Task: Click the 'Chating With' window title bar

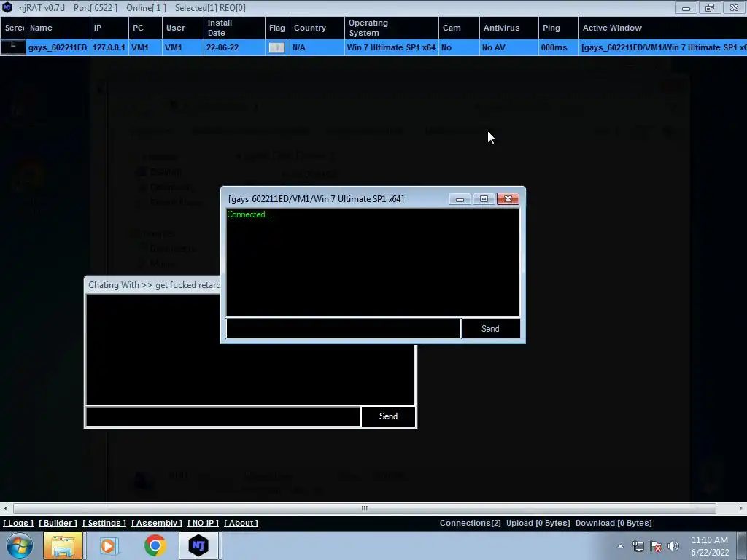Action: (152, 285)
